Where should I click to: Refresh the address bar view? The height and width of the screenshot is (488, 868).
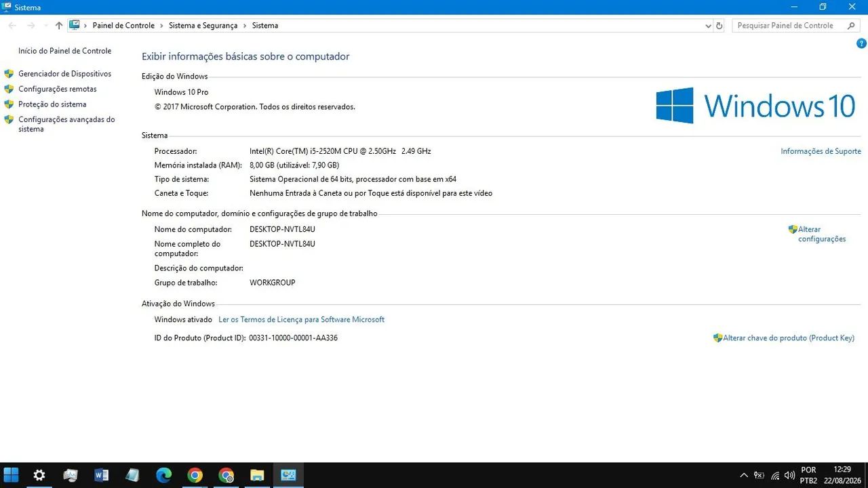[719, 25]
